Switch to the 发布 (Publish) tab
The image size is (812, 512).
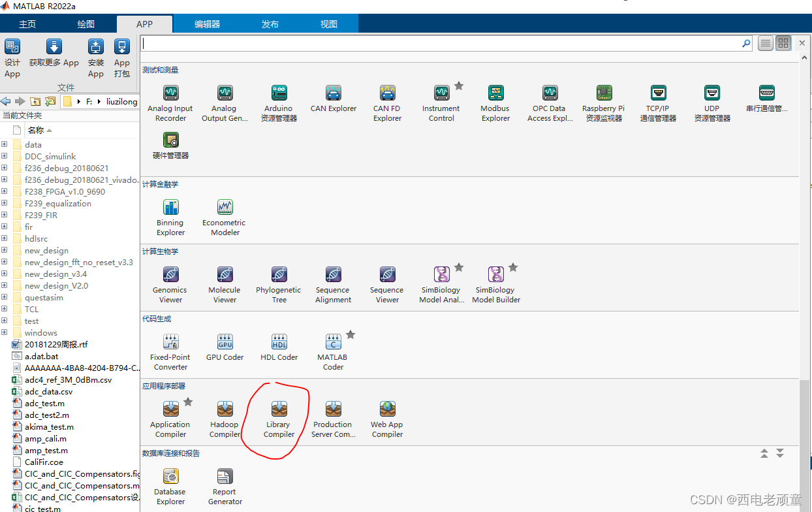[270, 24]
